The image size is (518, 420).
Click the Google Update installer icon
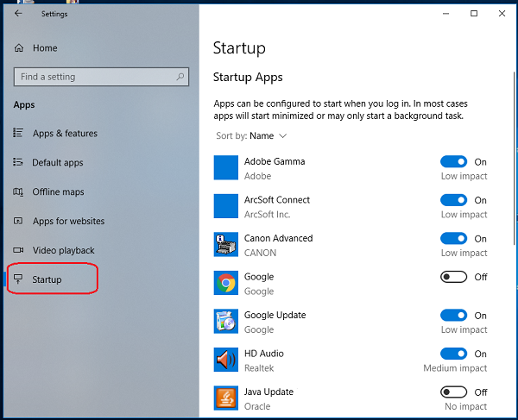coord(226,322)
